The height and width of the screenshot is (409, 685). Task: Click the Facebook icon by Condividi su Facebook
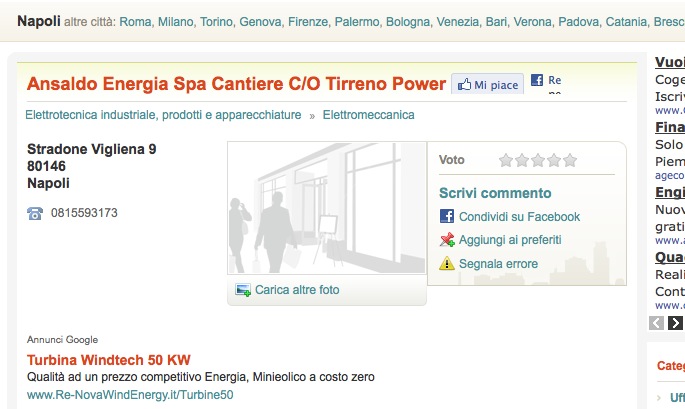[x=446, y=216]
